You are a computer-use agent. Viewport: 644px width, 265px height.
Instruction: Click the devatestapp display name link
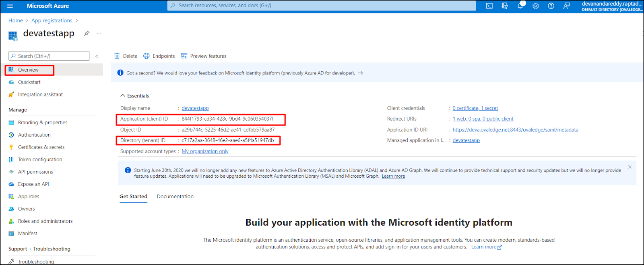tap(195, 108)
